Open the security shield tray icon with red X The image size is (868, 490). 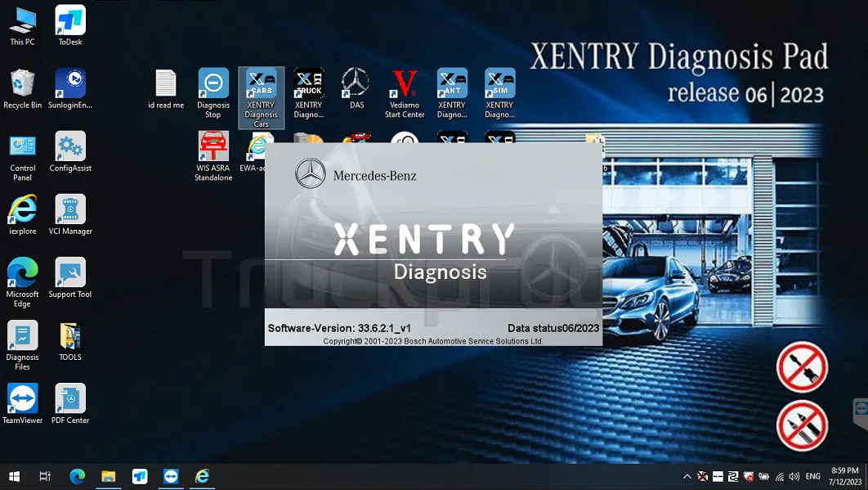[749, 476]
